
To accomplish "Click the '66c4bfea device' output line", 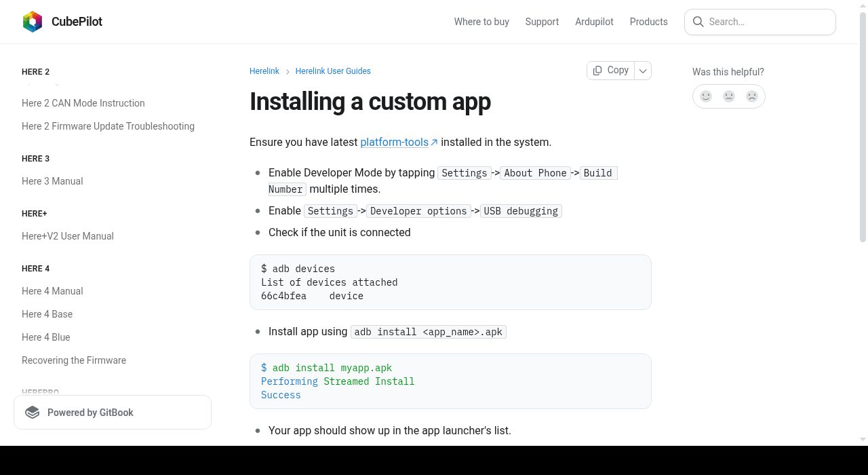I will click(x=312, y=296).
